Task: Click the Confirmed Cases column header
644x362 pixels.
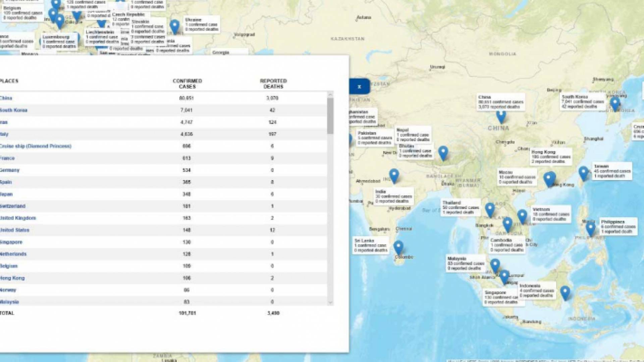Action: tap(187, 83)
